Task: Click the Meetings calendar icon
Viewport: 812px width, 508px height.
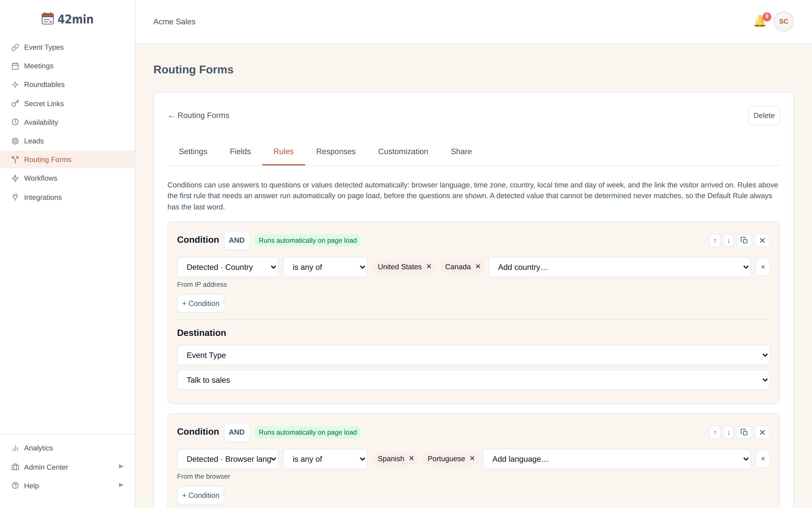Action: 15,66
